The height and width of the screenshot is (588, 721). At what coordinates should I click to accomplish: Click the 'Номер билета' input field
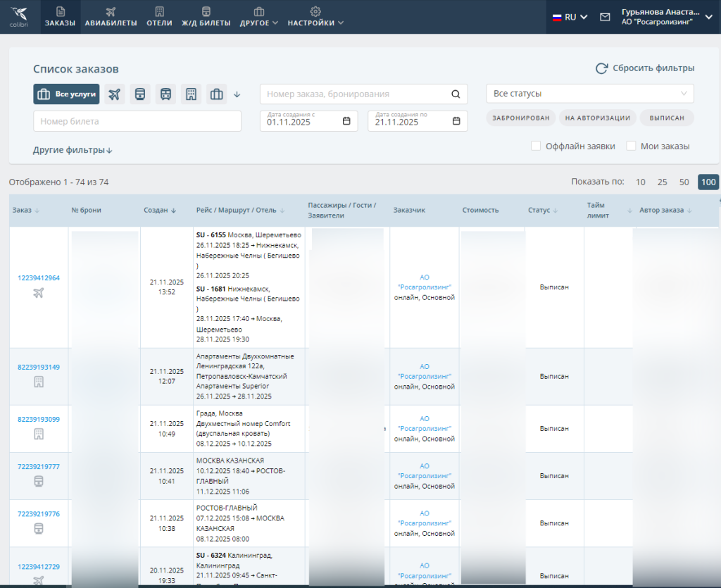point(137,121)
